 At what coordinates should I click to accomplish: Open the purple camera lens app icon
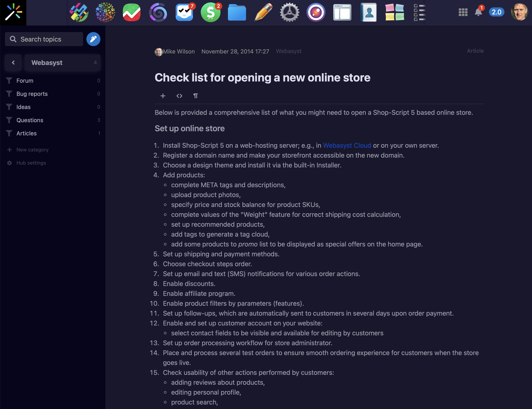tap(316, 12)
